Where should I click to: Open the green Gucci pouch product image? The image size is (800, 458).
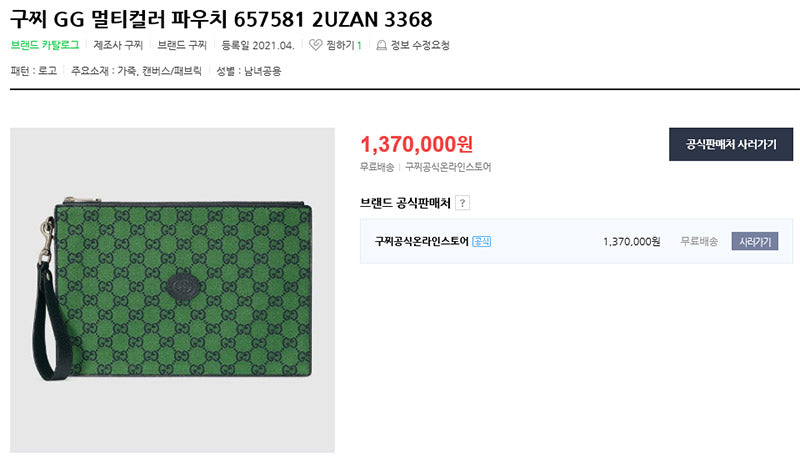(x=172, y=290)
